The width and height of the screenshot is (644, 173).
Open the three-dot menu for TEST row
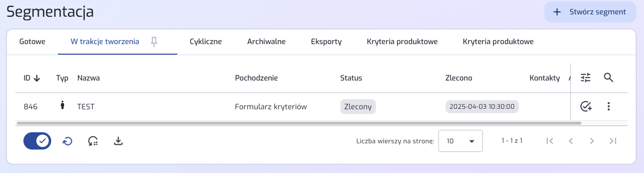click(608, 106)
